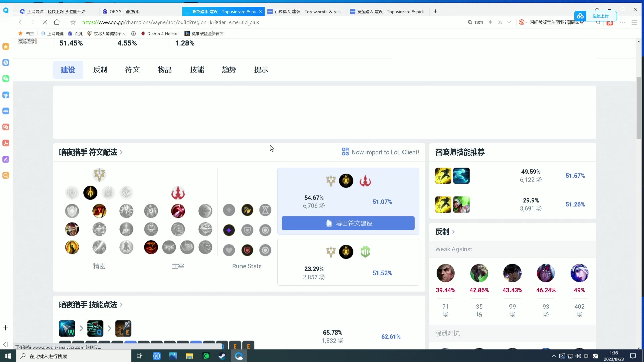
Task: Open the 英雄联盟全新官方 bookmark
Action: [204, 34]
